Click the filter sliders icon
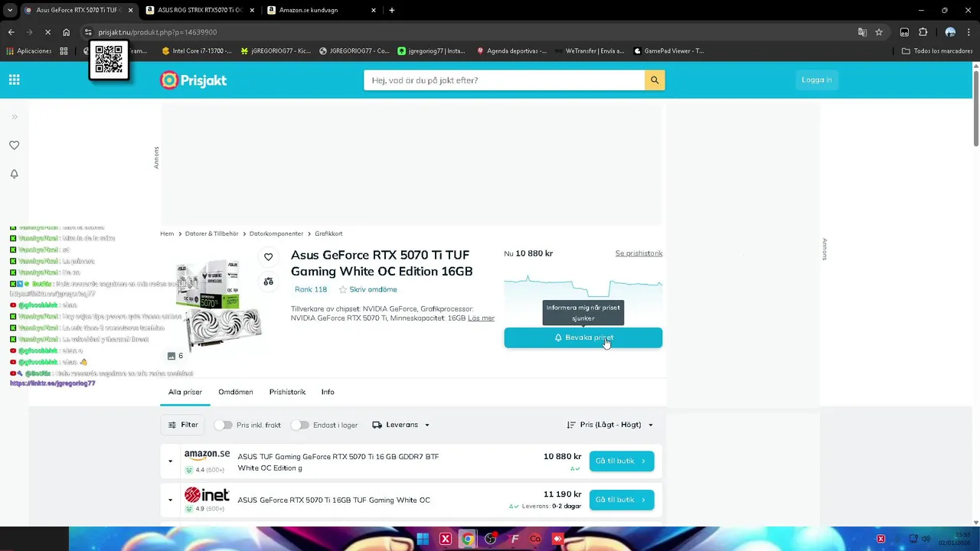 172,425
